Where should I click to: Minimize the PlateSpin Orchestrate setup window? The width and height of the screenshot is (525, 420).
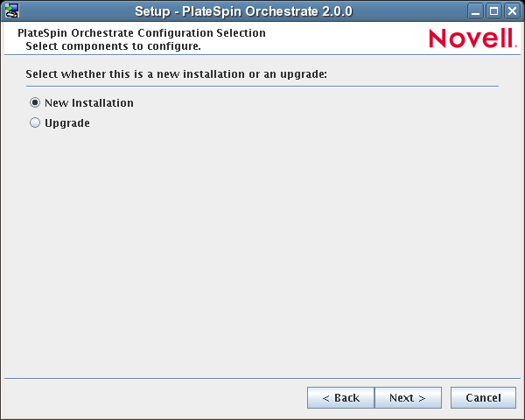point(475,11)
